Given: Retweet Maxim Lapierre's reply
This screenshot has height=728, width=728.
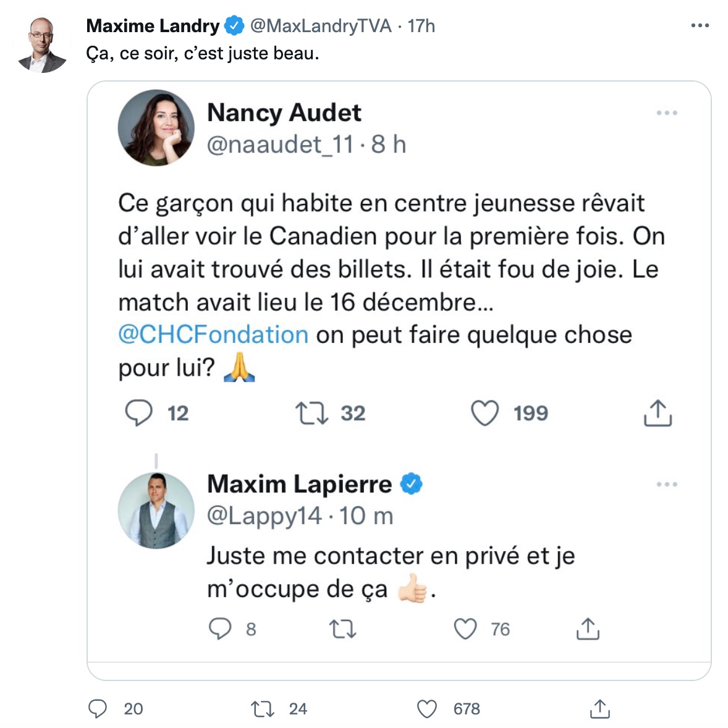Looking at the screenshot, I should tap(342, 629).
